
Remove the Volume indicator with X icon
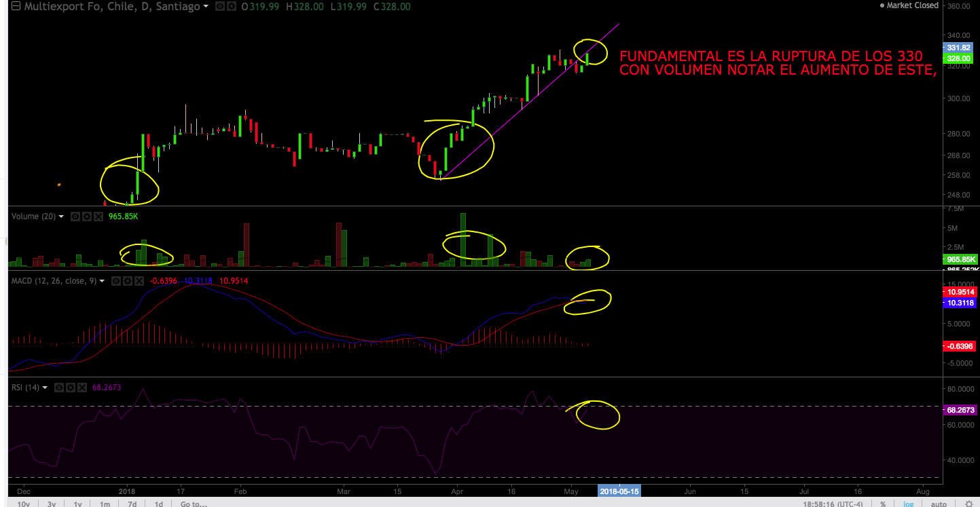pos(97,217)
